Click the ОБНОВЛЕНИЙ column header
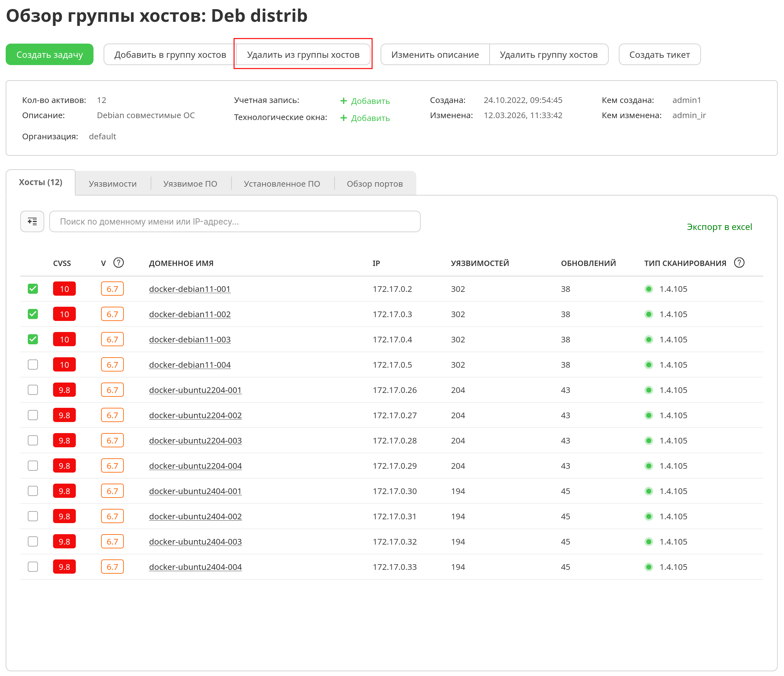This screenshot has height=676, width=784. (x=588, y=263)
